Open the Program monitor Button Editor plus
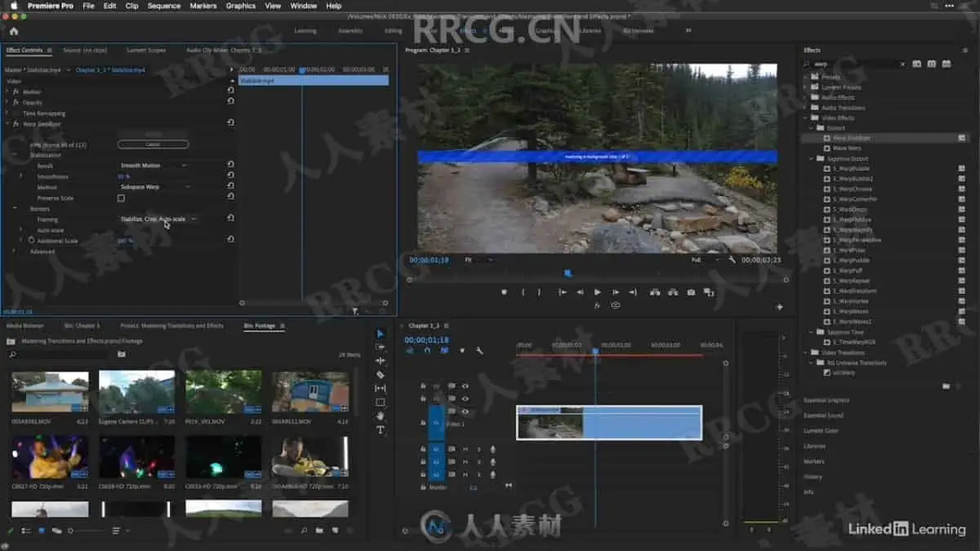The height and width of the screenshot is (551, 980). click(x=779, y=306)
